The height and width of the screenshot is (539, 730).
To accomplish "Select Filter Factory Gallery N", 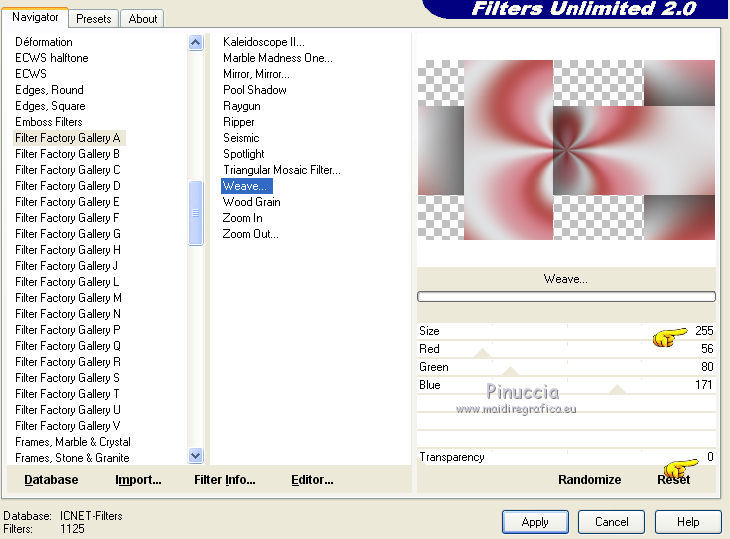I will tap(68, 313).
